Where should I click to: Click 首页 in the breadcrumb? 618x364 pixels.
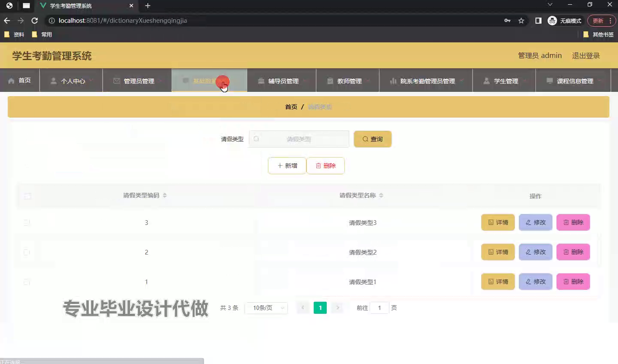tap(291, 107)
